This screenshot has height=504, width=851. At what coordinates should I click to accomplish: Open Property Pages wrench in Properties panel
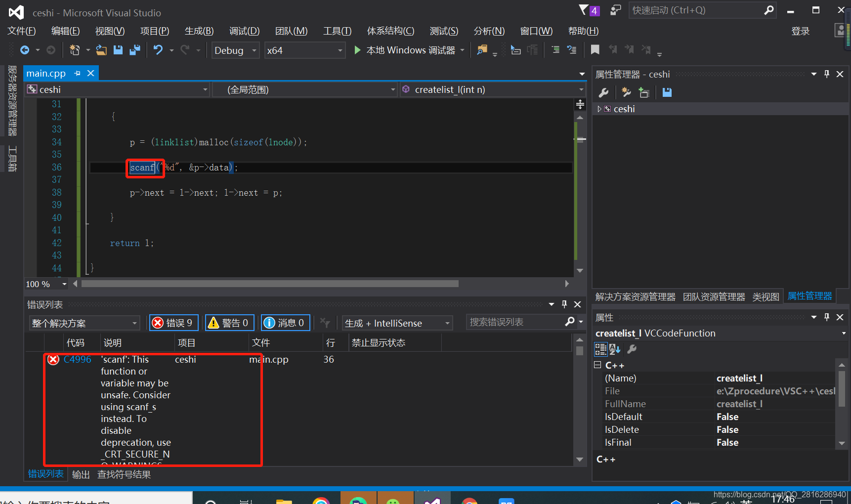(632, 349)
